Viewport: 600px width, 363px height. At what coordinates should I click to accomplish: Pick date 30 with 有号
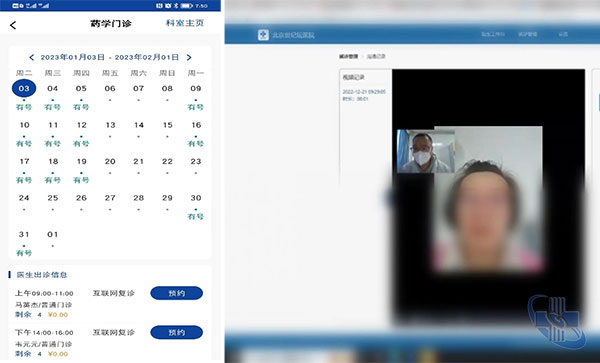tap(196, 206)
